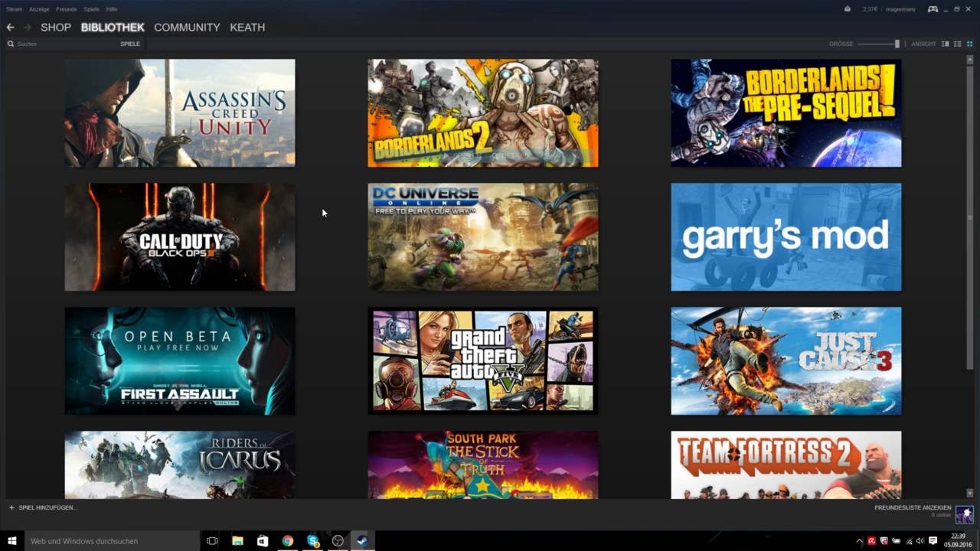Go back with the left arrow
The image size is (980, 551).
pos(10,28)
